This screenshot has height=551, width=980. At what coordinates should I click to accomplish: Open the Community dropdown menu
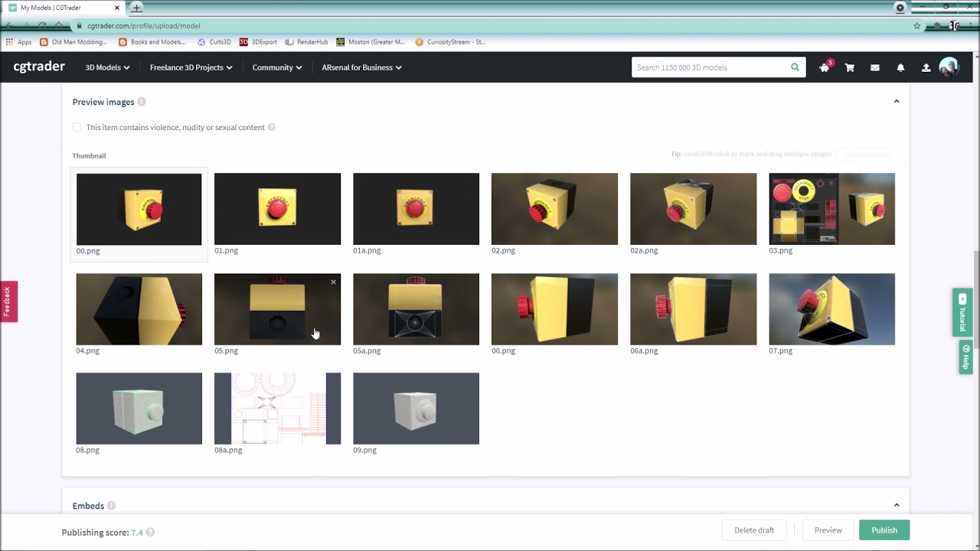coord(277,67)
